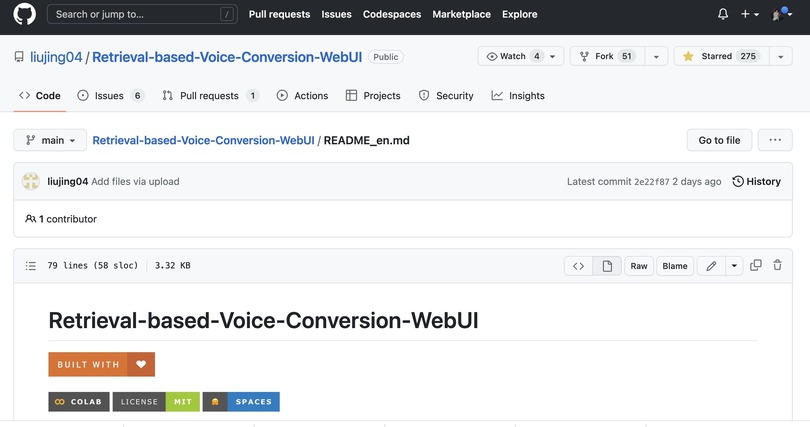Show the README outline list icon

coord(30,266)
